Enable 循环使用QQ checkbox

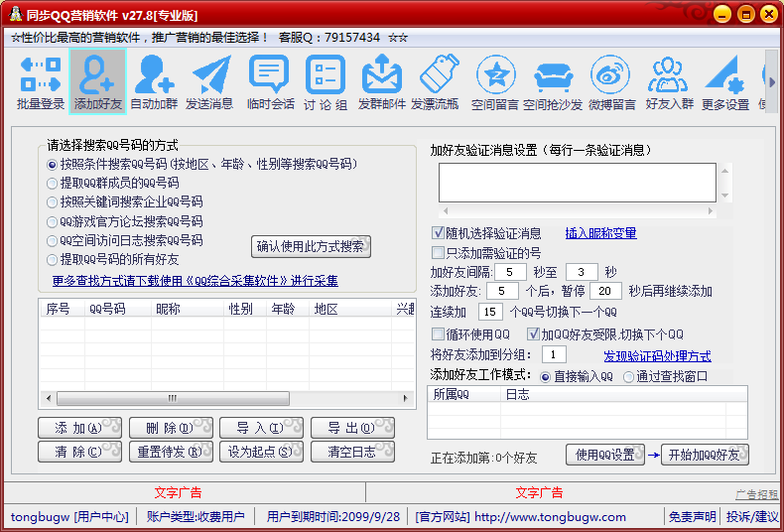tap(439, 334)
